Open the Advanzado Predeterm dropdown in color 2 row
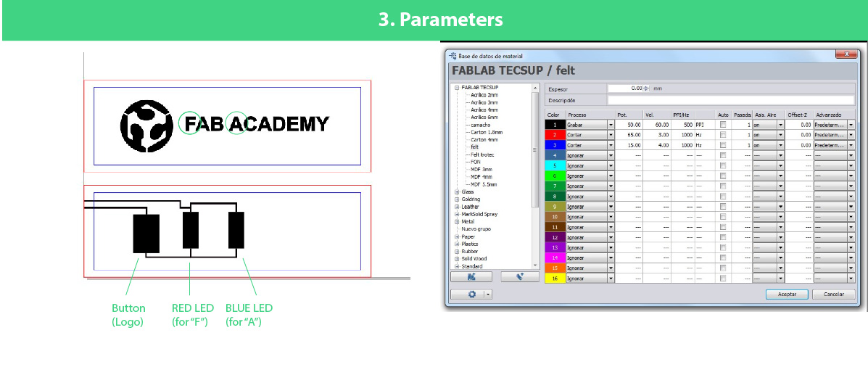 tap(851, 135)
